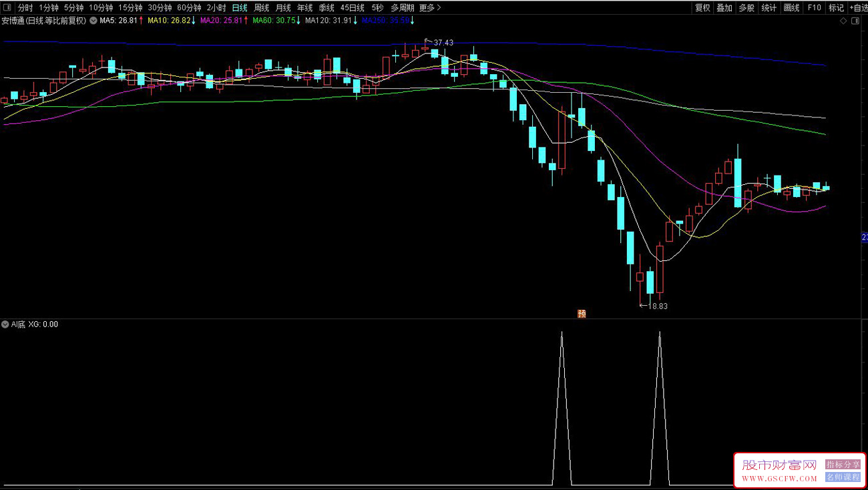Select the 日线 daily chart tab

(240, 8)
